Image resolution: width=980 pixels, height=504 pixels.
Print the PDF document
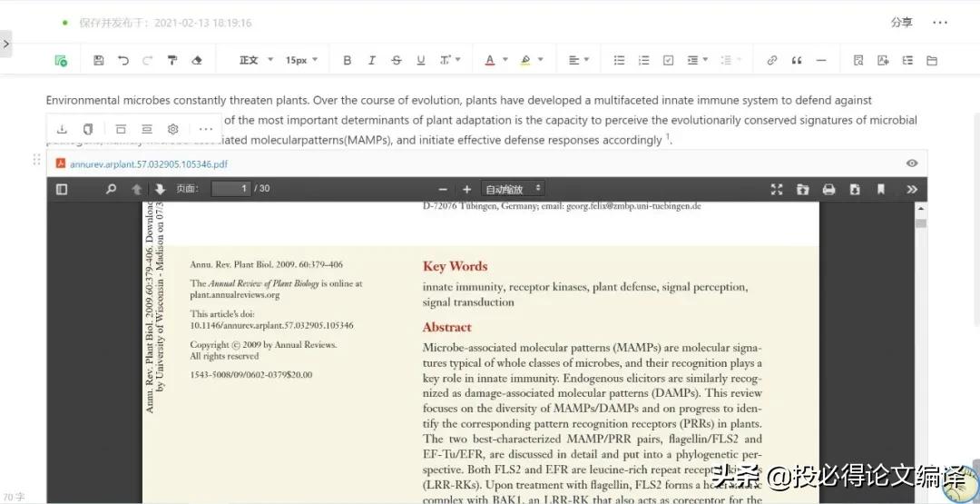click(828, 189)
